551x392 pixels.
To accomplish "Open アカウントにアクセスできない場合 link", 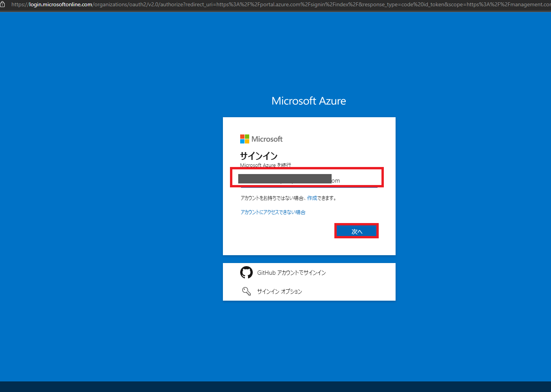I will point(273,212).
